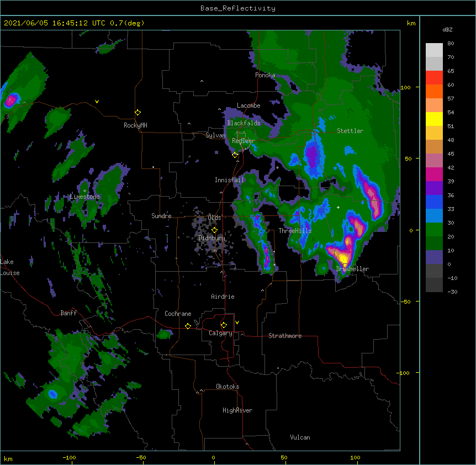This screenshot has height=465, width=476.
Task: Click the yellow diamond marker above RockyMH
Action: (x=138, y=113)
